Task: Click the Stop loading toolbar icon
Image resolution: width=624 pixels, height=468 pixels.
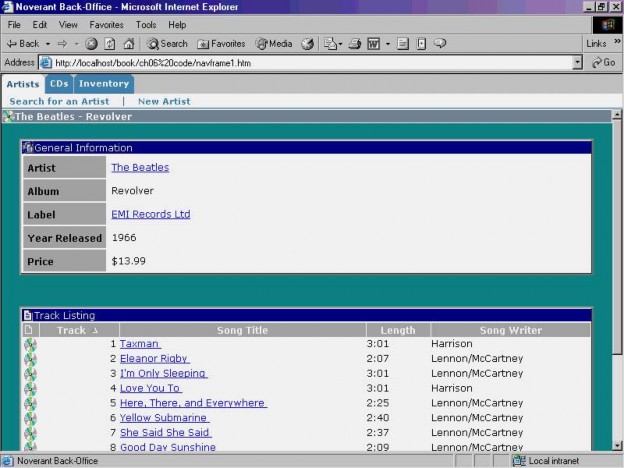Action: pos(91,44)
